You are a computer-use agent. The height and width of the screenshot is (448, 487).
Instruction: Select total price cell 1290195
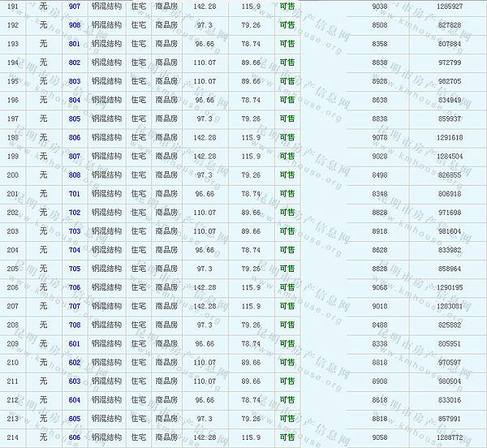click(449, 287)
